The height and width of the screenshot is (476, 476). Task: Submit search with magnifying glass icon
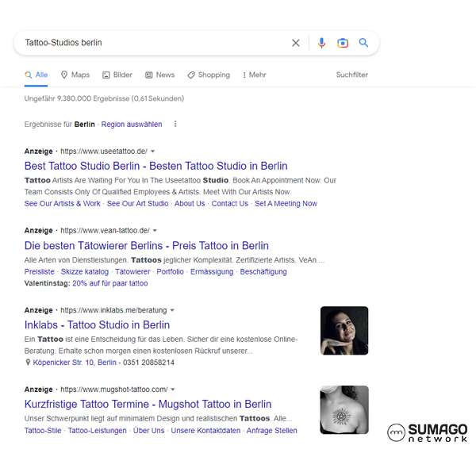[x=363, y=43]
